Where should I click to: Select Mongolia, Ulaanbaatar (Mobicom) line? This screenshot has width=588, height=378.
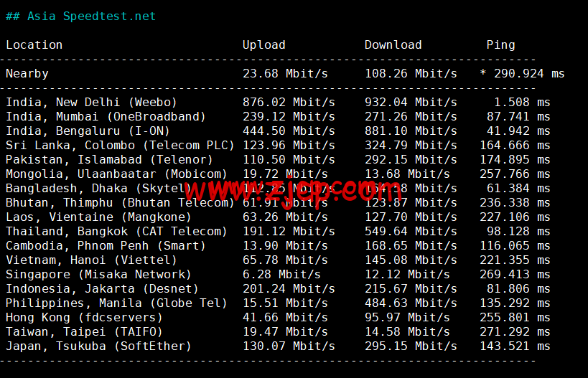[x=278, y=174]
